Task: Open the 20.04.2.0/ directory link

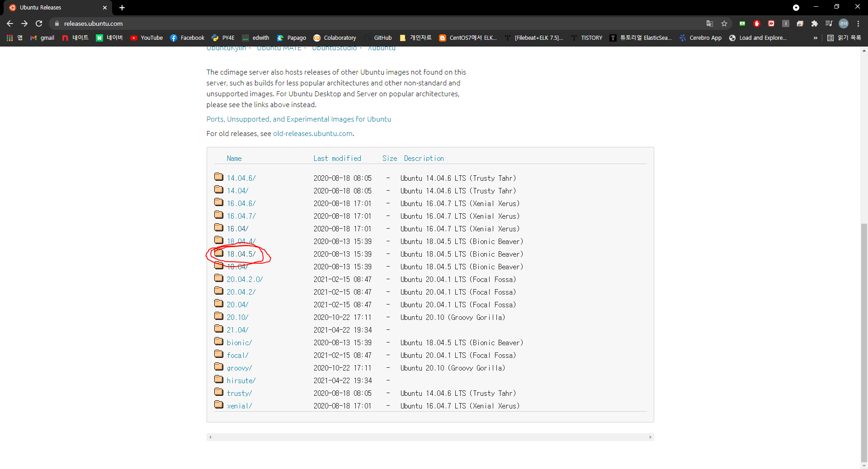Action: (245, 280)
